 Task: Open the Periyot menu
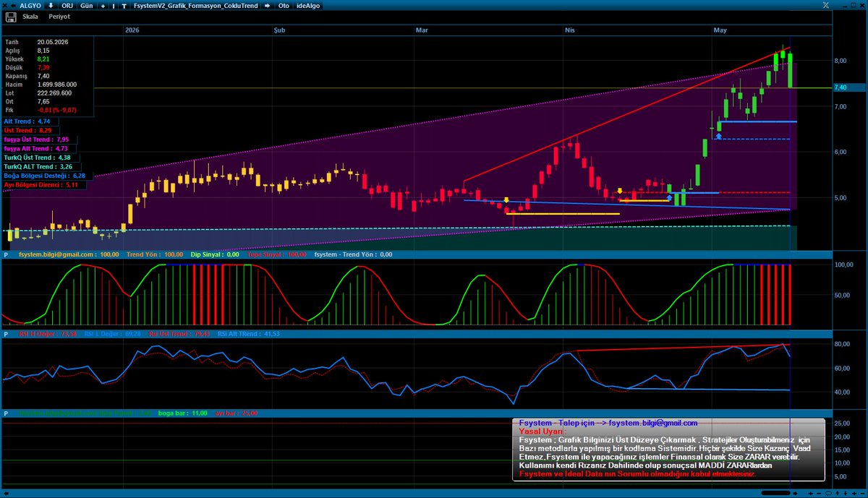59,15
